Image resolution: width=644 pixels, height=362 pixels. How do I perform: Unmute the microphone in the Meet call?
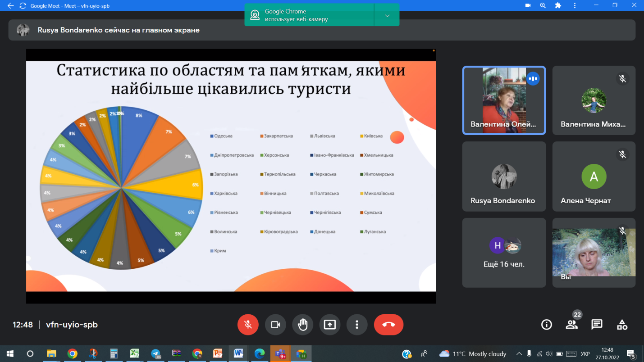(x=248, y=325)
